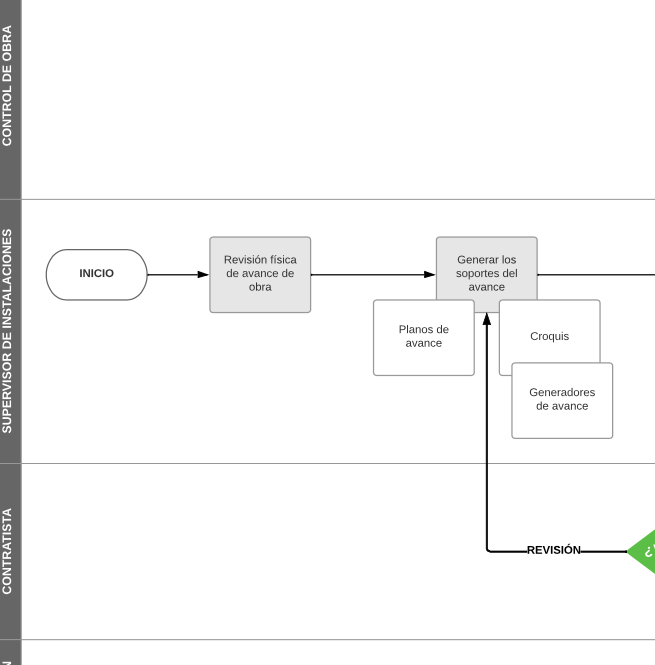Click the 'Planos de avance' document box
This screenshot has width=655, height=665.
(423, 337)
